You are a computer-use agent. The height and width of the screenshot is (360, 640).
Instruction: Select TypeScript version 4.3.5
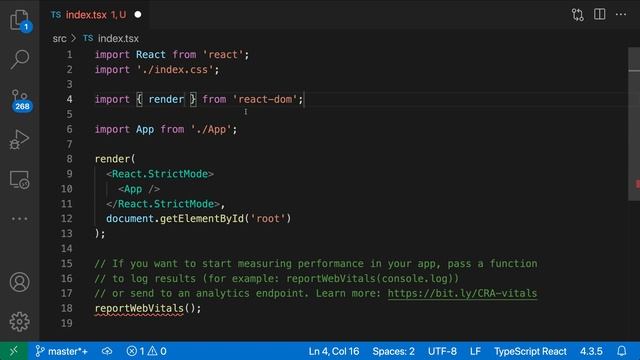(591, 351)
